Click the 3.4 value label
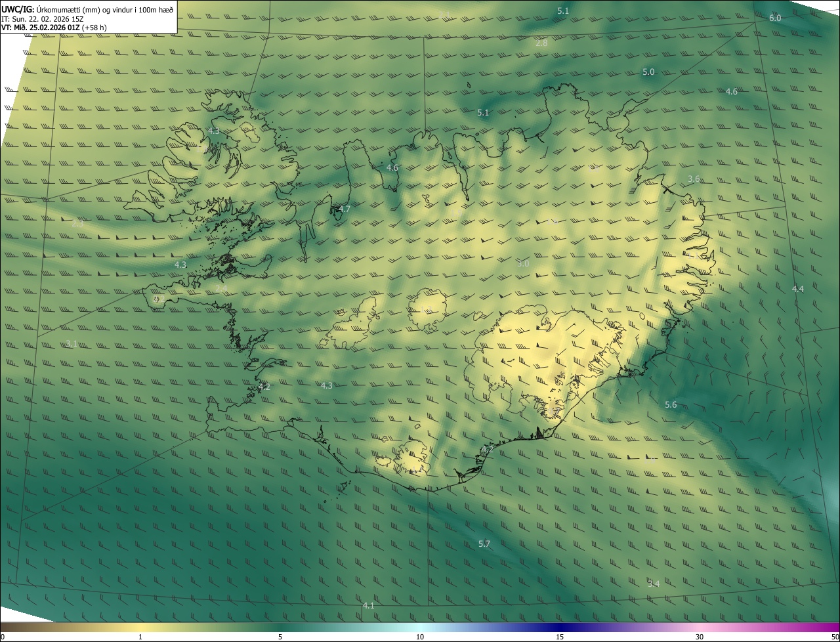The width and height of the screenshot is (840, 642). click(x=653, y=584)
